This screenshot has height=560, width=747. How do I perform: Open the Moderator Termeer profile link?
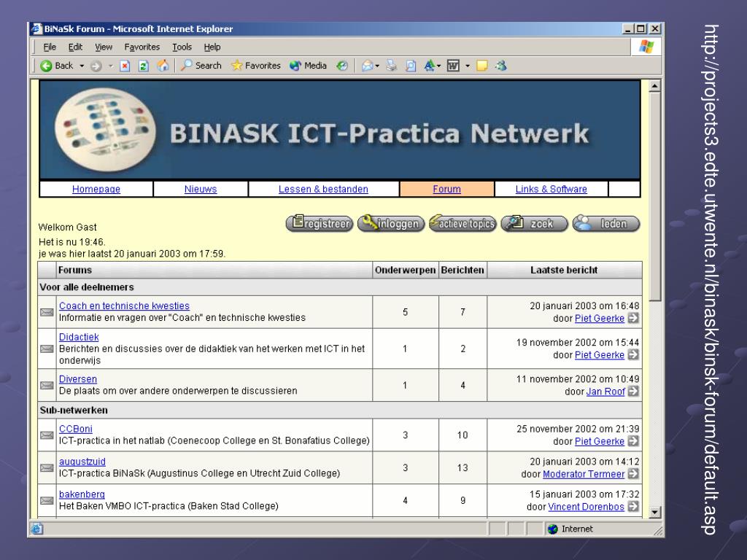click(x=584, y=474)
